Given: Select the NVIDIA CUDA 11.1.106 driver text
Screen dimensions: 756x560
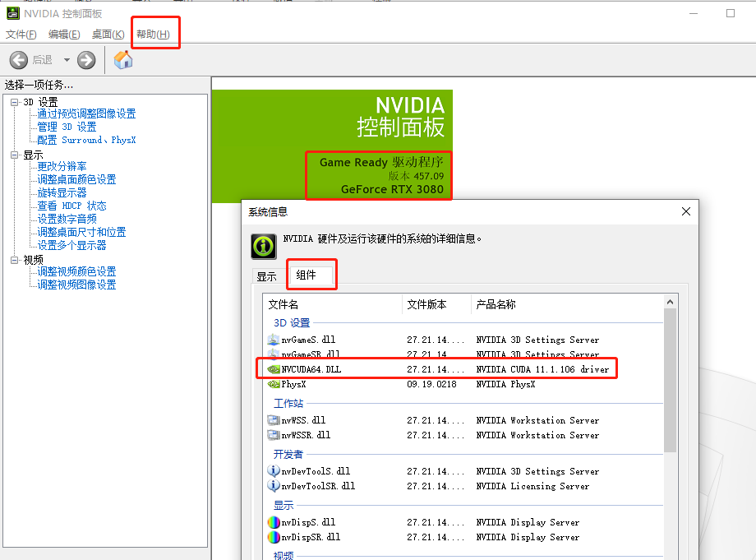Looking at the screenshot, I should (542, 369).
